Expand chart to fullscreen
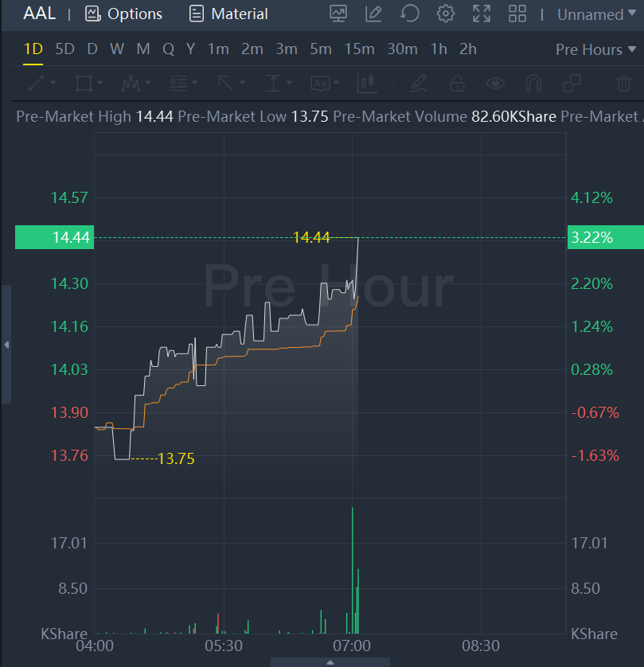644x667 pixels. (482, 14)
